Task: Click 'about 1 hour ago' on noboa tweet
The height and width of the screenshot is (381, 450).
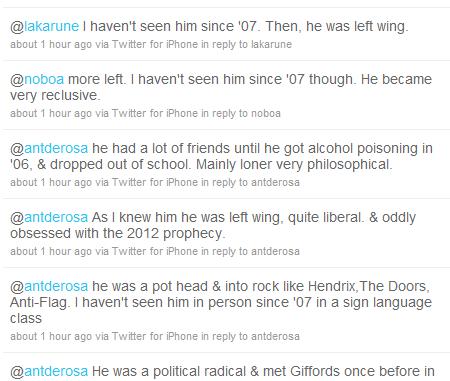Action: coord(51,113)
